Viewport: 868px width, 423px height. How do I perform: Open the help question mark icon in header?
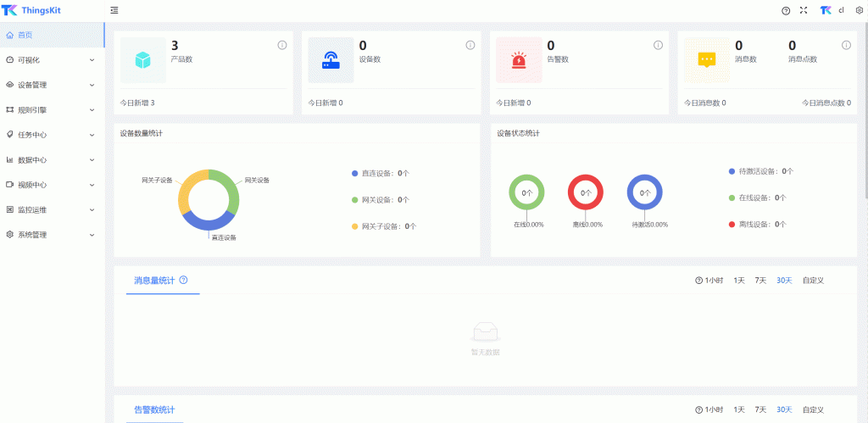pos(786,10)
